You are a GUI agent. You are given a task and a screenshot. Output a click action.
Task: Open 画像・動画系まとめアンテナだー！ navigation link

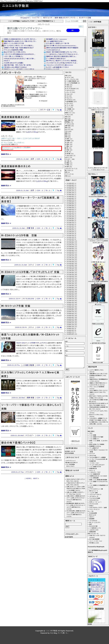click(66, 18)
